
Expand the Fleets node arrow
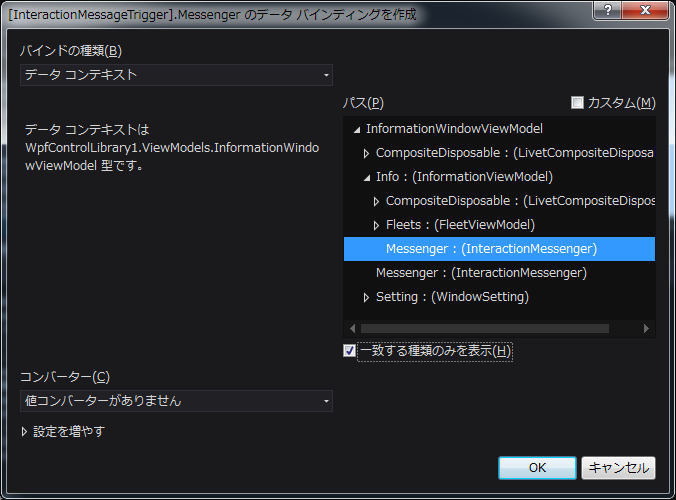tap(376, 225)
